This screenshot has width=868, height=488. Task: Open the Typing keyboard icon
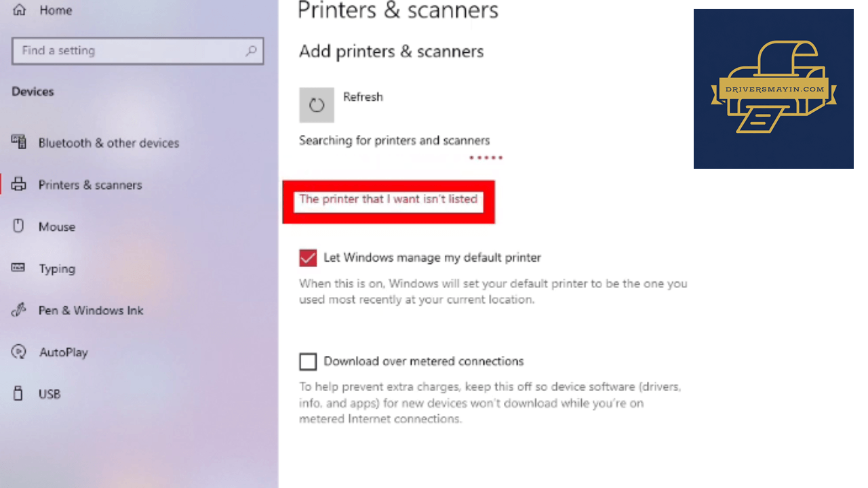tap(19, 268)
